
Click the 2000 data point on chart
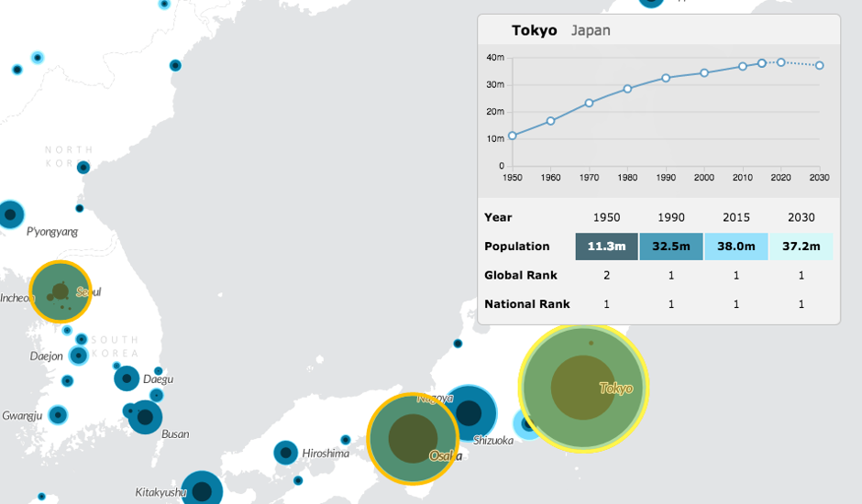704,72
